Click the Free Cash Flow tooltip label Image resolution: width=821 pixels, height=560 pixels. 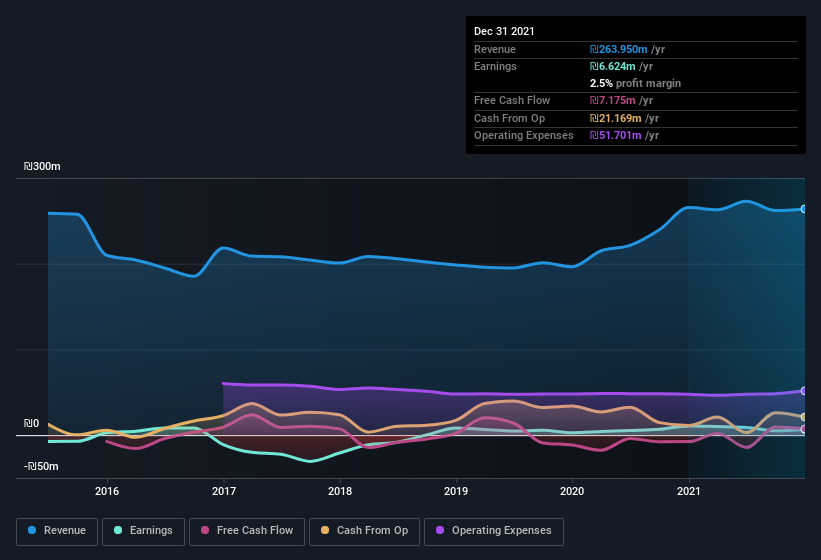512,100
